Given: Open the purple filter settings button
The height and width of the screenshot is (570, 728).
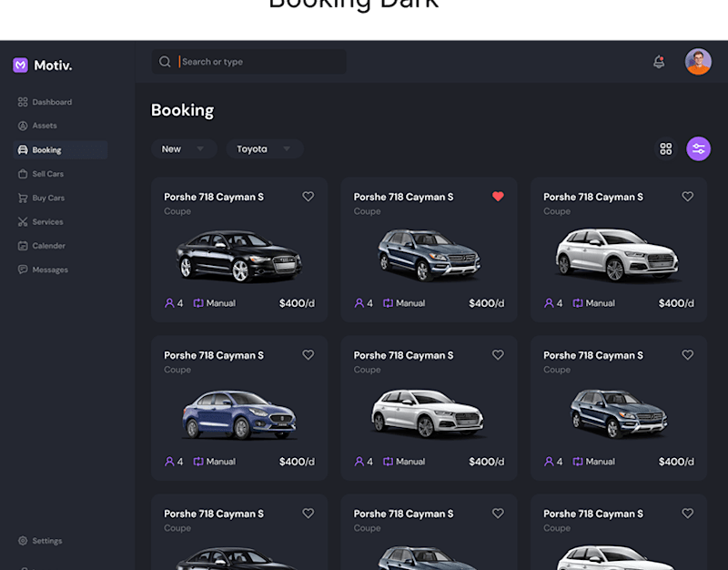Looking at the screenshot, I should [x=698, y=148].
